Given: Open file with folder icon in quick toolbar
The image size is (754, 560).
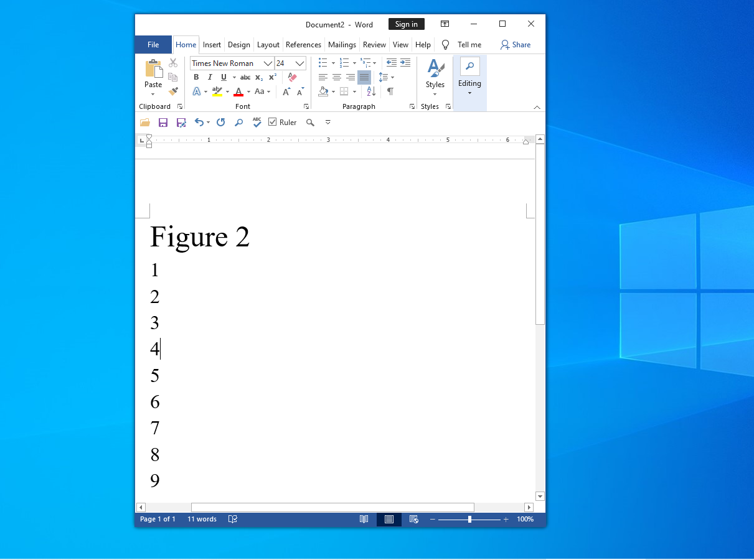Looking at the screenshot, I should click(145, 123).
